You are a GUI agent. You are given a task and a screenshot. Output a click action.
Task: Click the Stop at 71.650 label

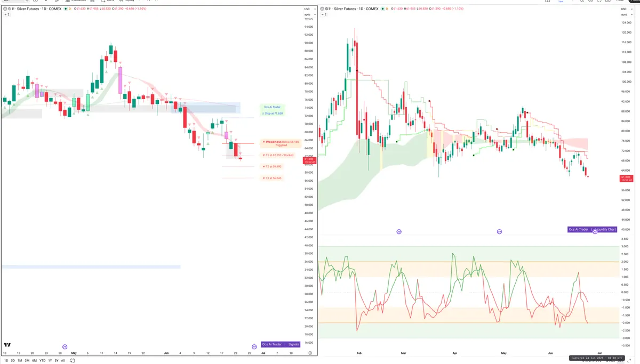click(x=272, y=114)
